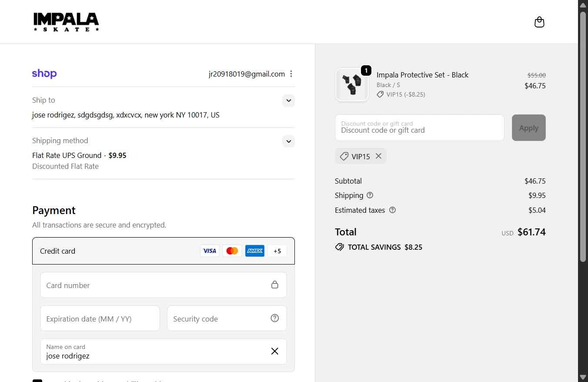Viewport: 588px width, 382px height.
Task: Expand the Shipping method section
Action: click(x=289, y=141)
